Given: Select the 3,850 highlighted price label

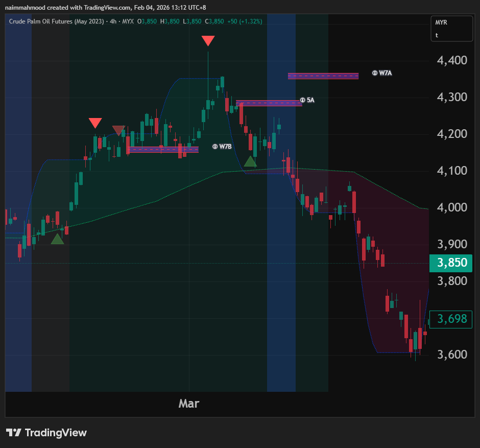Looking at the screenshot, I should (451, 263).
